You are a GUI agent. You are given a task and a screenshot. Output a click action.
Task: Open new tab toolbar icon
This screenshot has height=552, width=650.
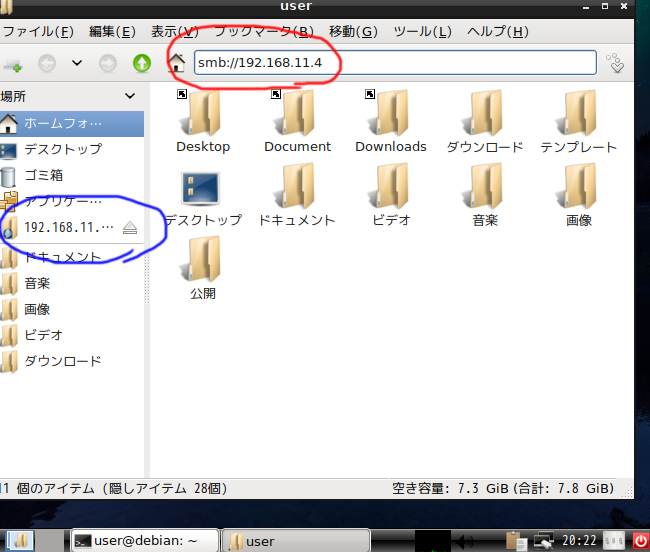(12, 64)
